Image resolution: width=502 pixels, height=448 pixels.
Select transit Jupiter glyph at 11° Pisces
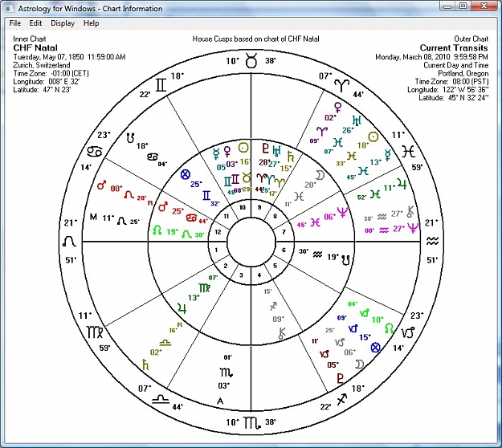pyautogui.click(x=402, y=184)
